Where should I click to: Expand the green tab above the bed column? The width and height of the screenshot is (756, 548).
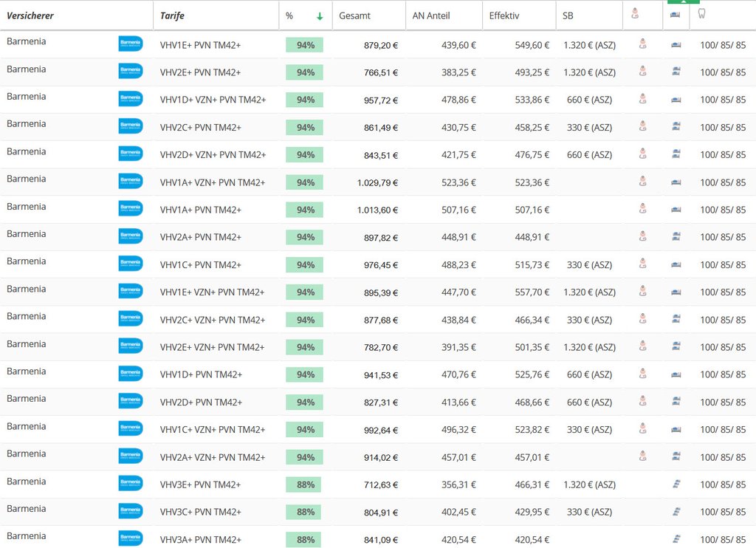(683, 2)
